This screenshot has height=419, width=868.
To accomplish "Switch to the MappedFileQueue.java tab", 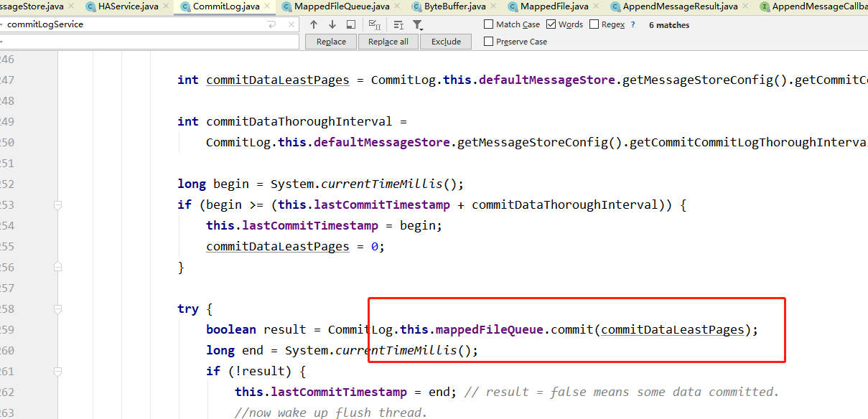I will 342,6.
